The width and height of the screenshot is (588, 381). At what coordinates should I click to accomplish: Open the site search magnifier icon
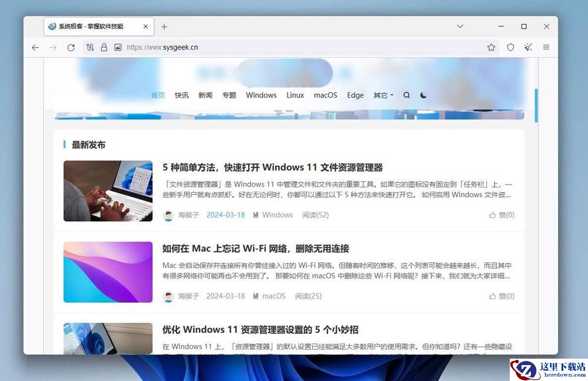coord(406,95)
